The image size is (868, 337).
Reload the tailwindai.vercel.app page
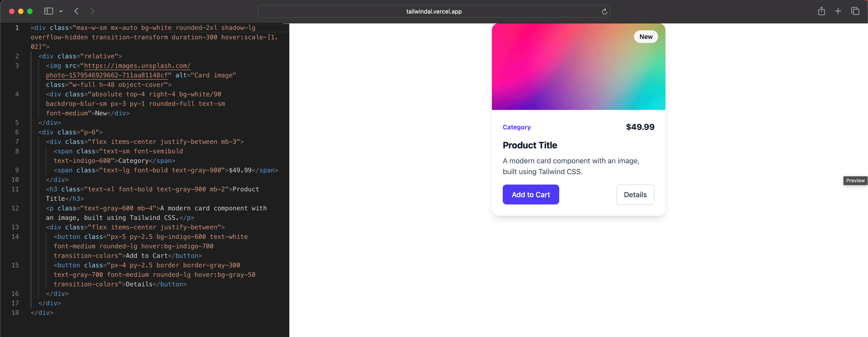pyautogui.click(x=604, y=12)
